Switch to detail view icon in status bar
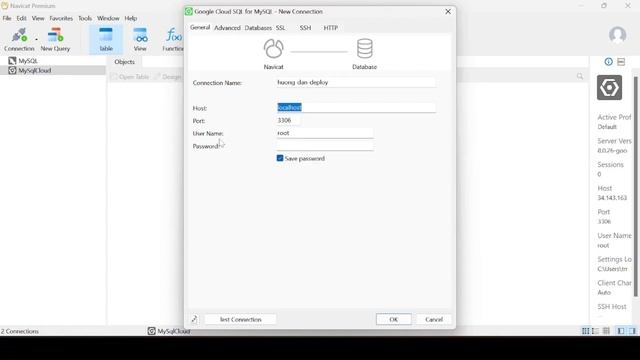 (596, 331)
